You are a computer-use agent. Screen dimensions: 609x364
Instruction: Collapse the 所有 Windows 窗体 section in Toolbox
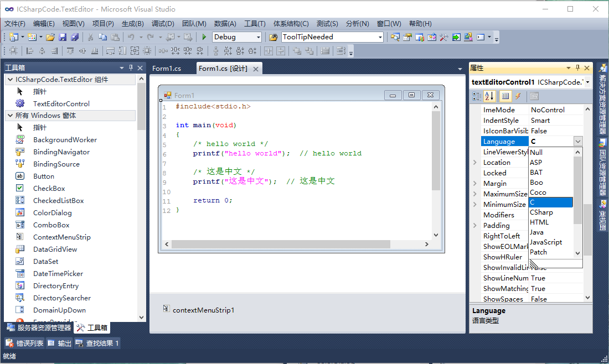point(9,115)
